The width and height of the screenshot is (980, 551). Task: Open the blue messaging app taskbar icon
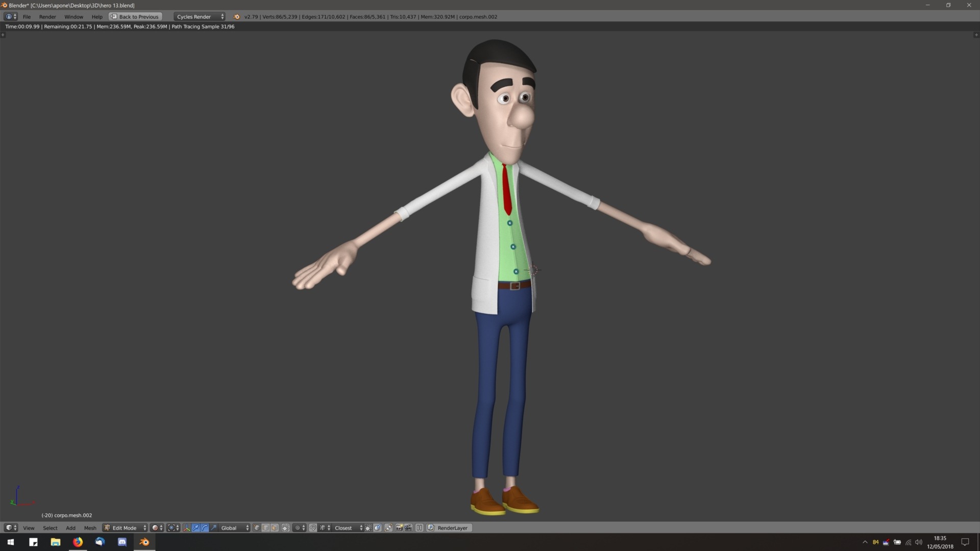pos(100,542)
